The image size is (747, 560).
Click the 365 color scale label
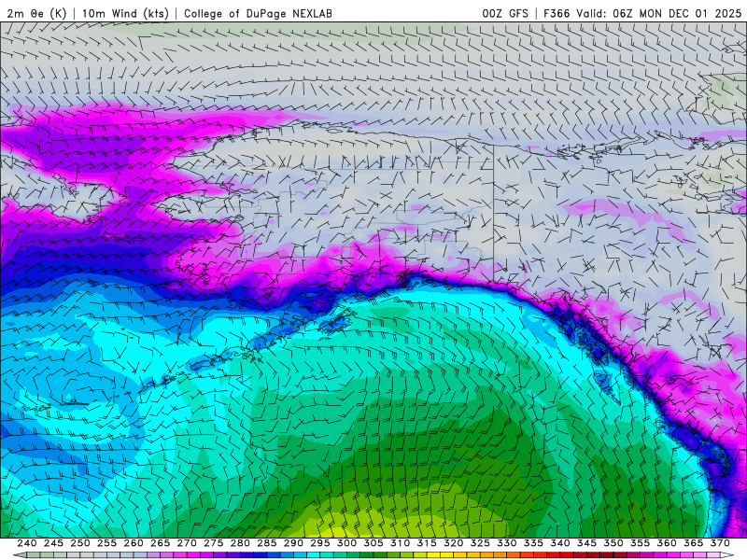694,543
